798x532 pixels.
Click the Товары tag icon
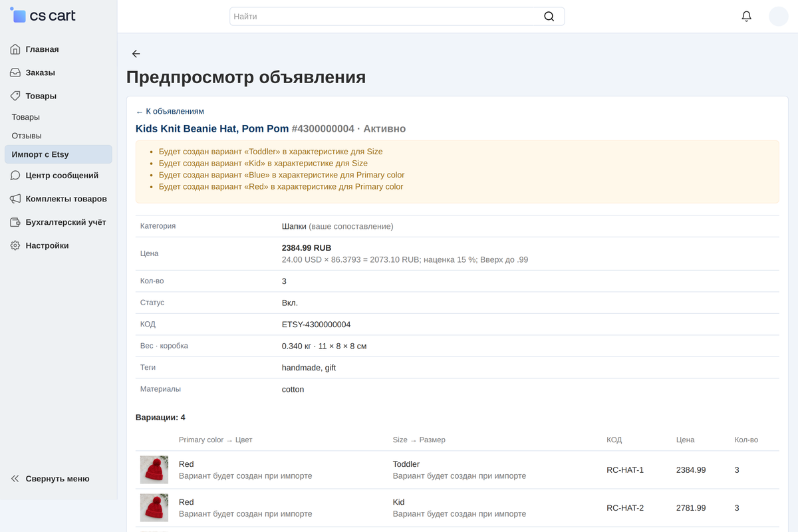[15, 96]
